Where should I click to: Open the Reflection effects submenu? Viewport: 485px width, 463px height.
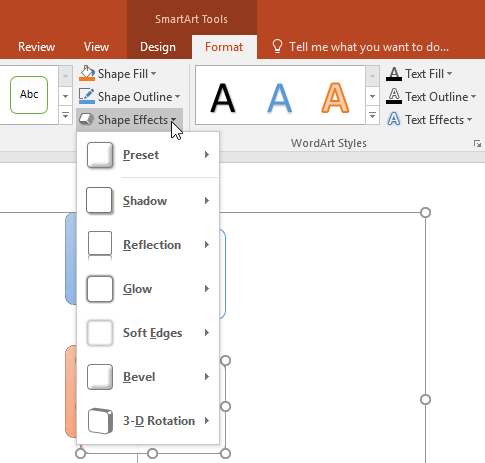coord(148,245)
